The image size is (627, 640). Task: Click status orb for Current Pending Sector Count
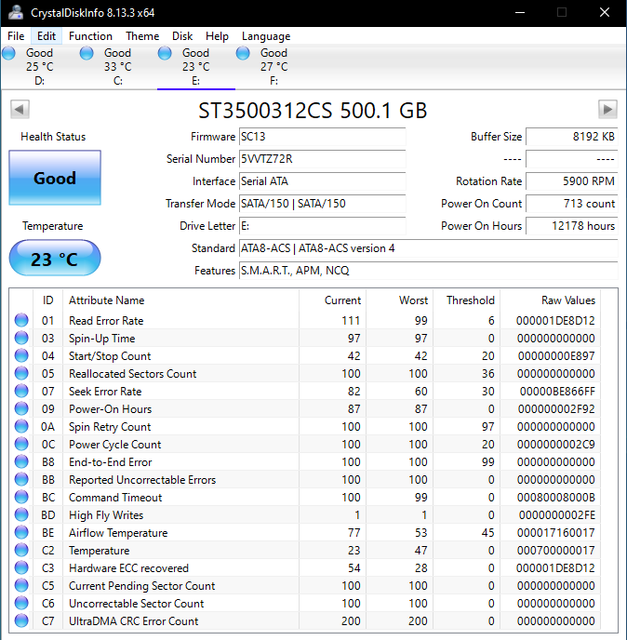click(21, 586)
